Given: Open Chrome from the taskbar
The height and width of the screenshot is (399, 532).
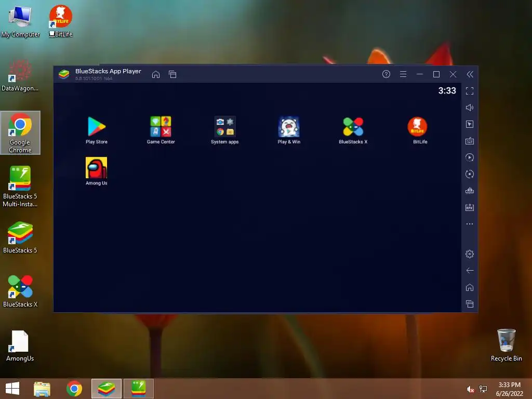Looking at the screenshot, I should (74, 389).
